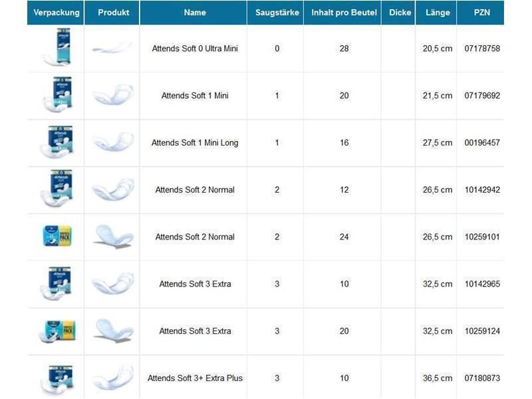The height and width of the screenshot is (399, 532).
Task: Select Attends Soft 2 Normal in 12-pack row
Action: (195, 190)
